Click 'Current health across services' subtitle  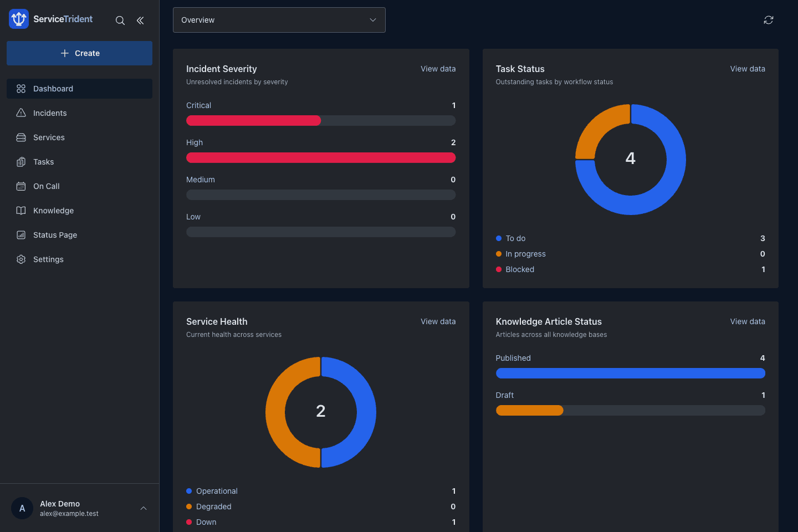(x=234, y=335)
